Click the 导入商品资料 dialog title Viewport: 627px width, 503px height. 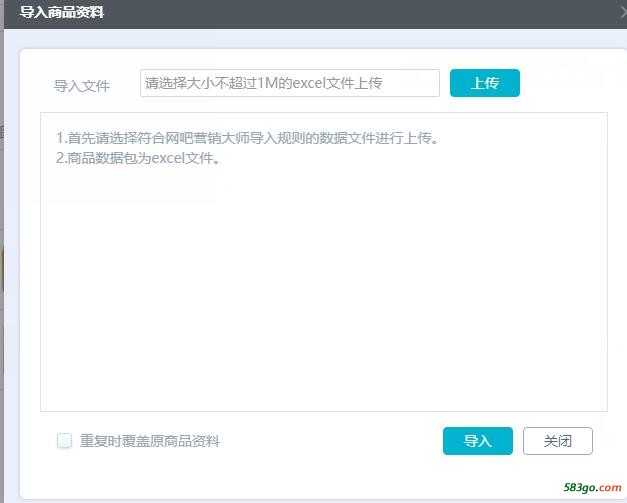[62, 12]
